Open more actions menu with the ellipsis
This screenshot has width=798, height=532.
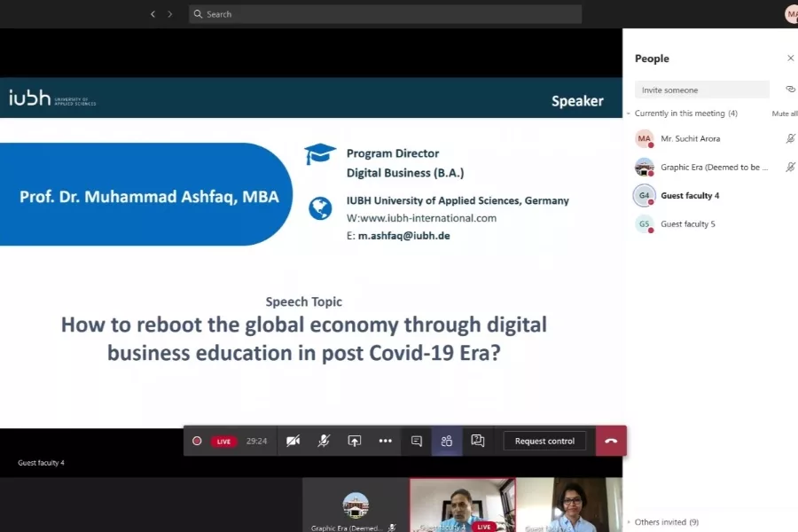point(385,441)
